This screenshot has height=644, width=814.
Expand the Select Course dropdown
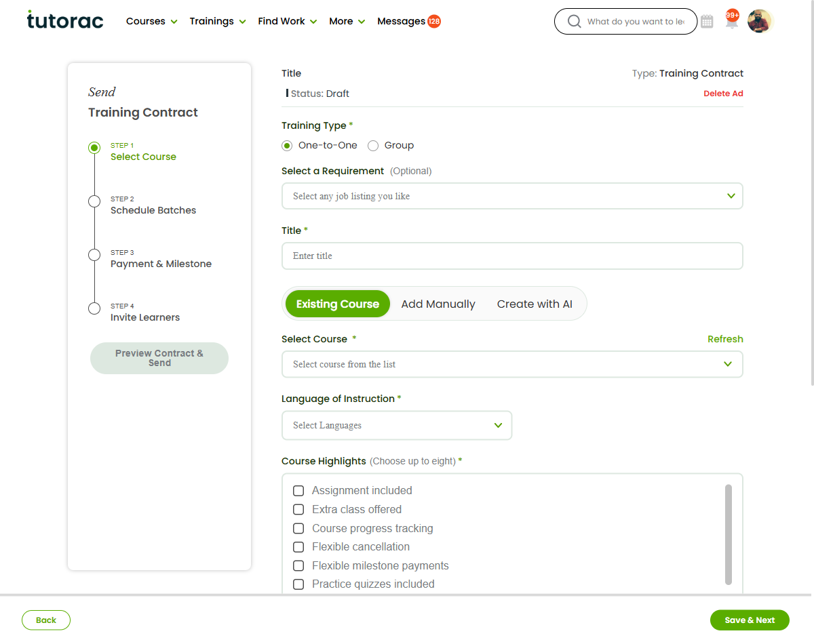coord(512,364)
